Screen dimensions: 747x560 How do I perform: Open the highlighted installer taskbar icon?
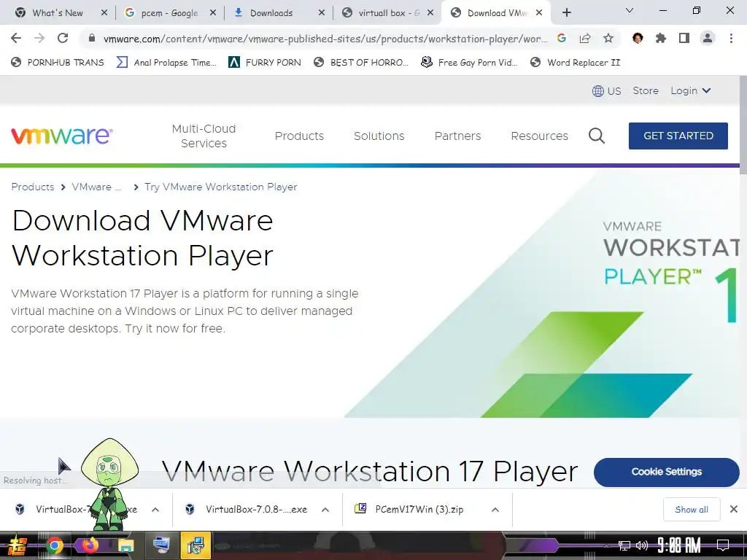196,545
